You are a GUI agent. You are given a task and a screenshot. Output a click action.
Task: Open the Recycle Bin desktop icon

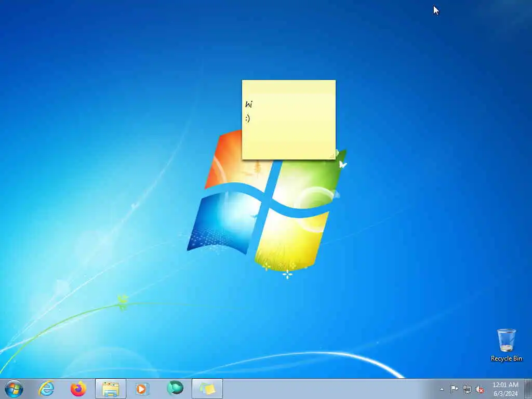pos(506,345)
